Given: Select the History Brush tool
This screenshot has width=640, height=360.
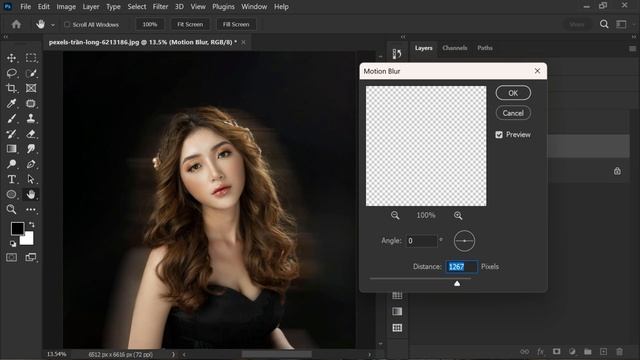Looking at the screenshot, I should click(11, 134).
